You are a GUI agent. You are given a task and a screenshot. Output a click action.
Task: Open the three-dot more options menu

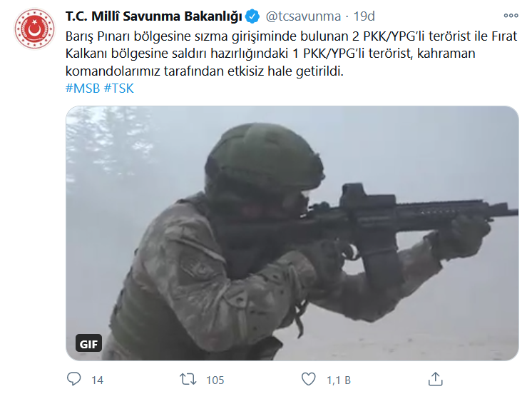(x=511, y=15)
